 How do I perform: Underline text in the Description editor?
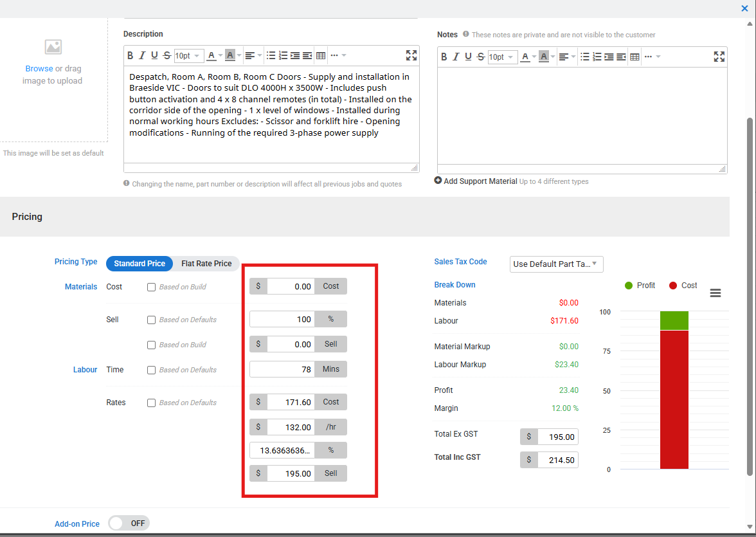click(x=154, y=55)
